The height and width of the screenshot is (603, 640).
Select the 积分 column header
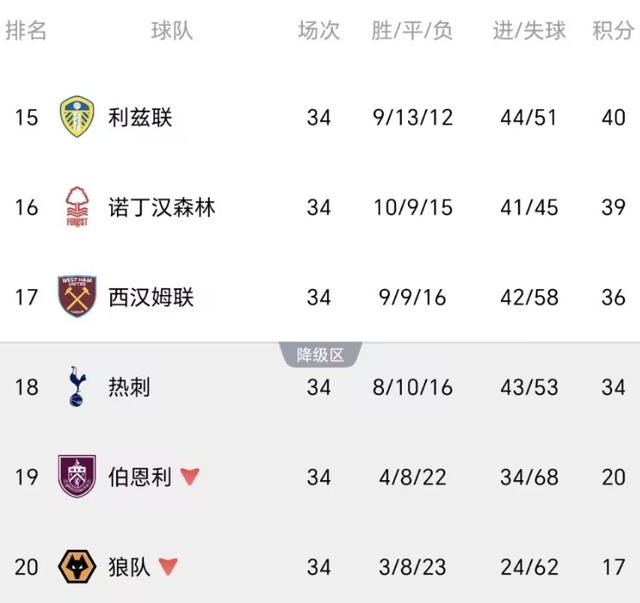click(611, 31)
